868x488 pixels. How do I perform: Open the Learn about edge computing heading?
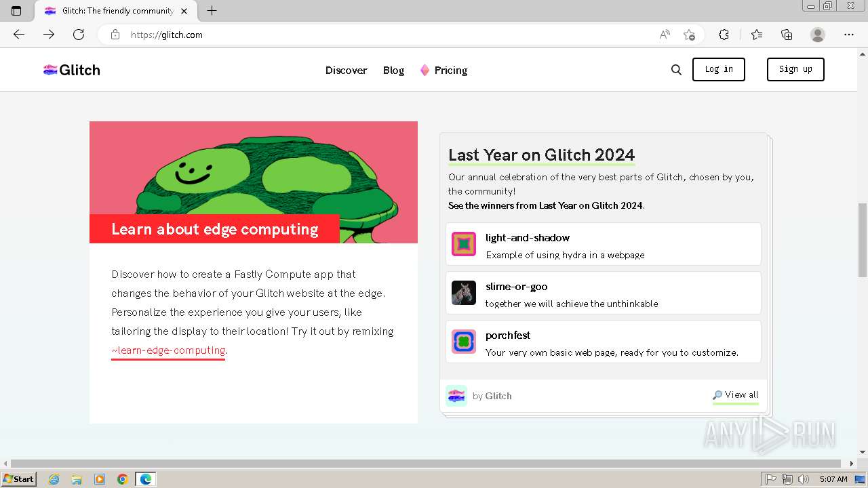click(214, 229)
